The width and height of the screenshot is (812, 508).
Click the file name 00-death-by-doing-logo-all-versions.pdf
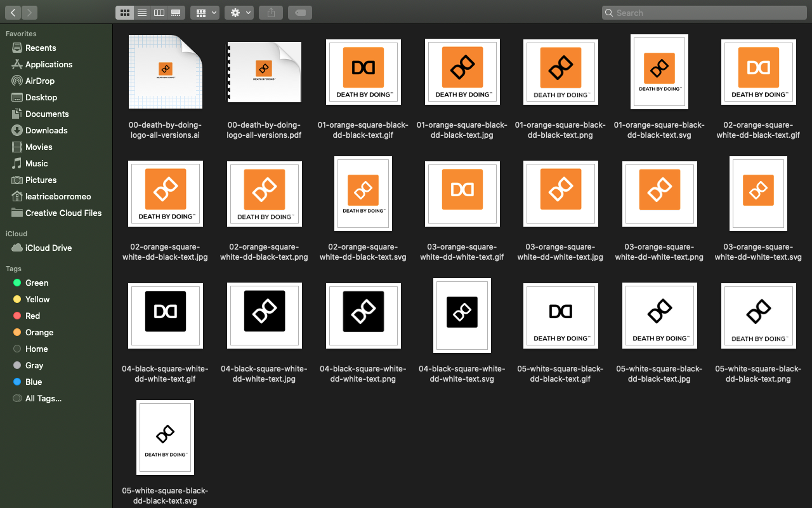(264, 130)
